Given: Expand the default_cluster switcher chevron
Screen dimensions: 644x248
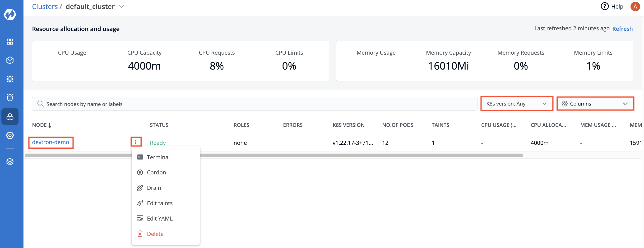Looking at the screenshot, I should [121, 7].
